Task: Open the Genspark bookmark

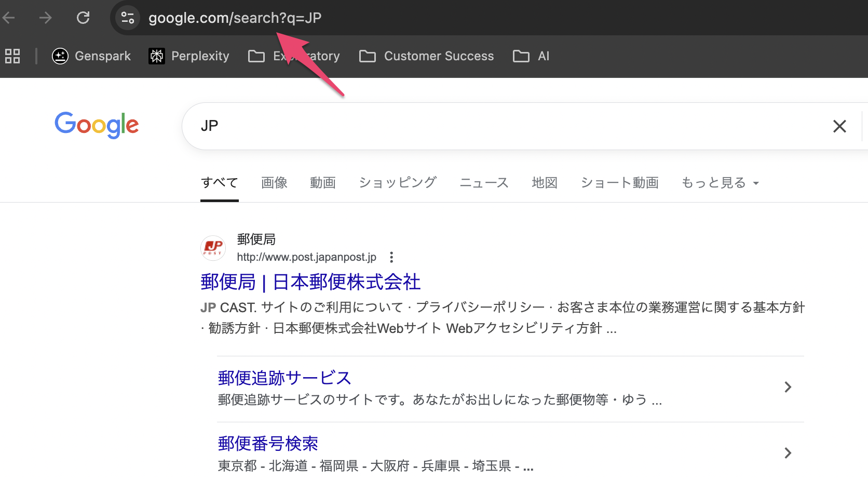Action: (x=91, y=56)
